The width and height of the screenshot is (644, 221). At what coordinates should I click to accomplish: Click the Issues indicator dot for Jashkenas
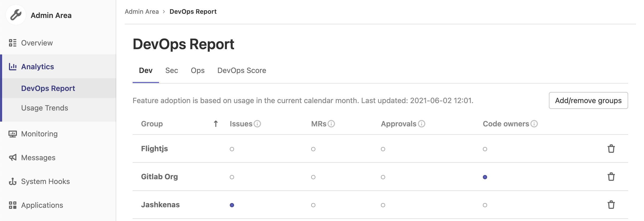click(x=232, y=205)
